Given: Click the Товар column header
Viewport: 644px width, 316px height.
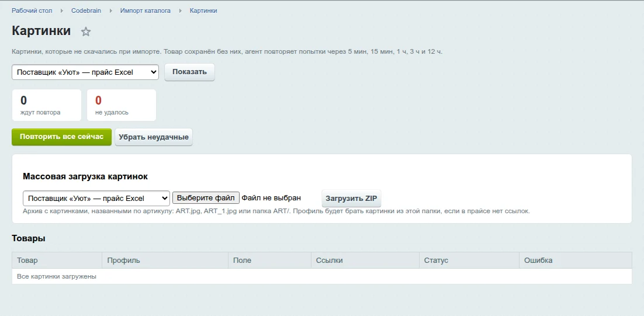Looking at the screenshot, I should (x=57, y=260).
